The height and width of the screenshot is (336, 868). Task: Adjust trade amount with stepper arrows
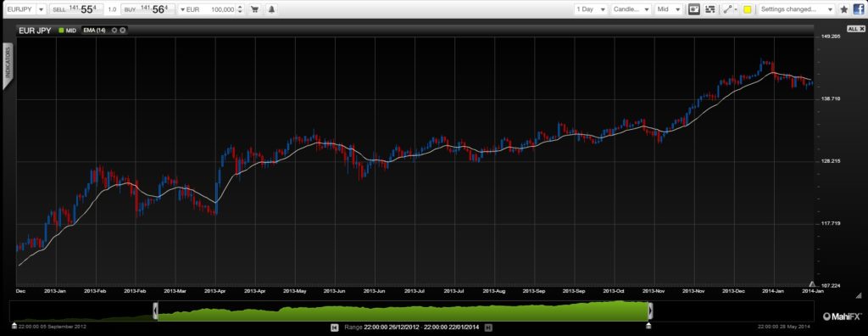240,9
